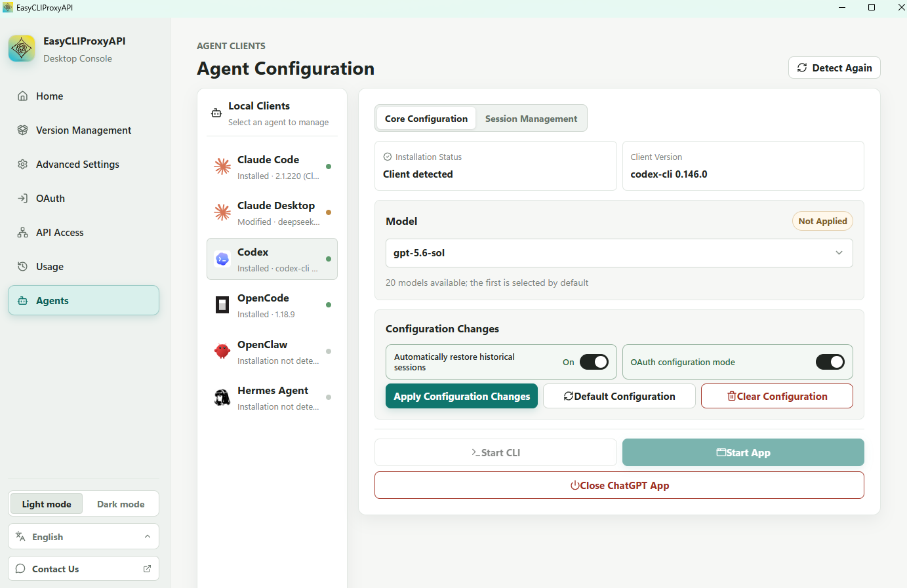
Task: Select the OpenCode client row
Action: tap(272, 305)
